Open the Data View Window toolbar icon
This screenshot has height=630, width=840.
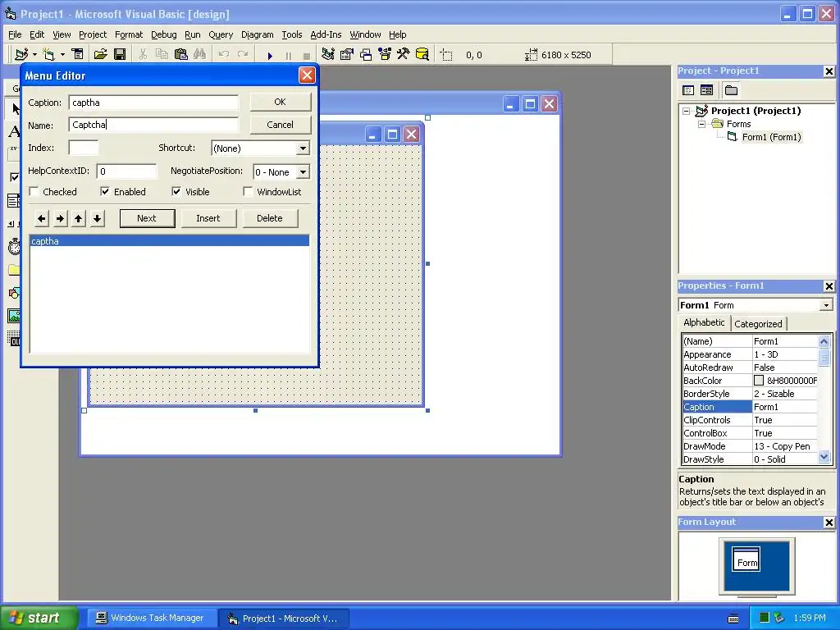coord(422,55)
